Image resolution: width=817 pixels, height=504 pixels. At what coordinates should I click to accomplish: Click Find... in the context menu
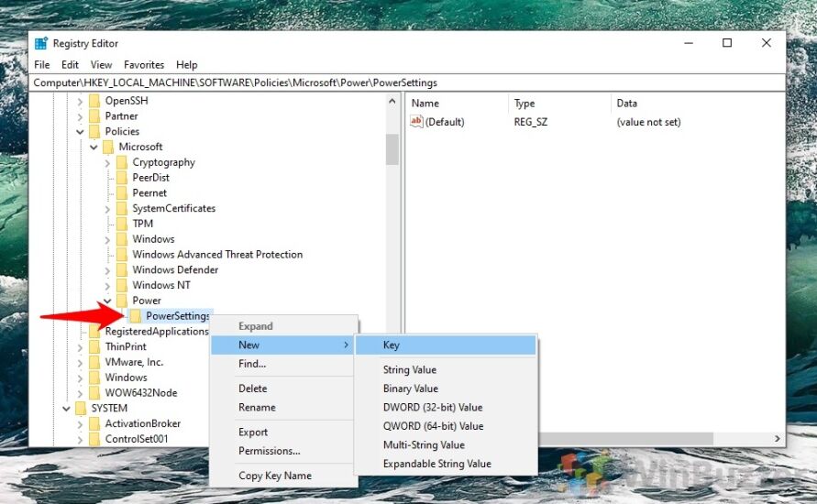point(282,364)
